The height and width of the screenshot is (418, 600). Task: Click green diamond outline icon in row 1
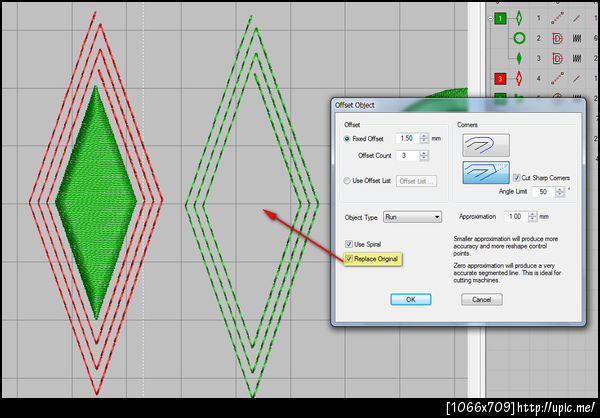pos(519,18)
